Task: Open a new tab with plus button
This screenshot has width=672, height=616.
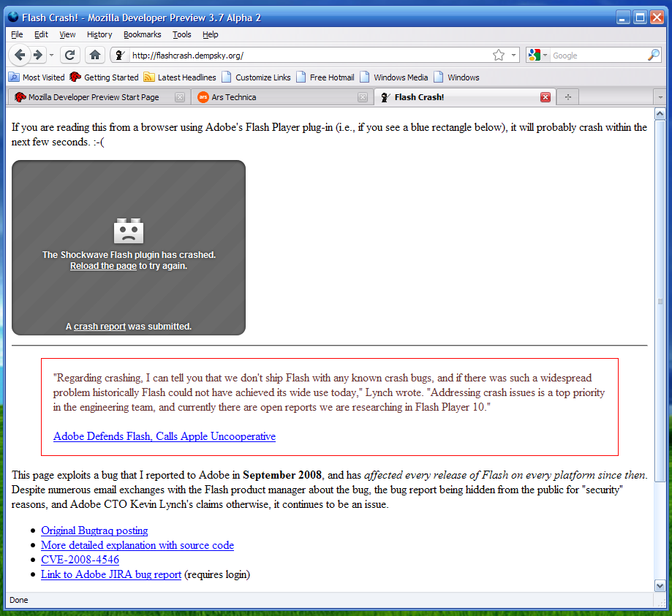Action: [x=568, y=97]
